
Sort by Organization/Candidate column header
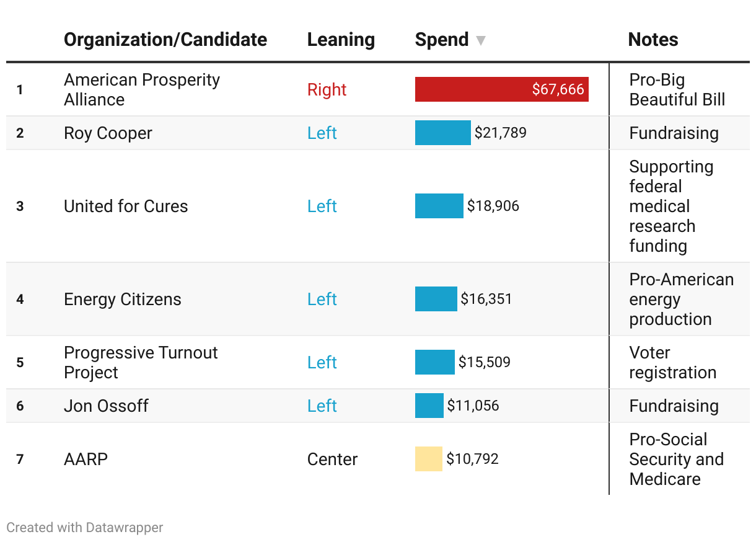tap(165, 40)
